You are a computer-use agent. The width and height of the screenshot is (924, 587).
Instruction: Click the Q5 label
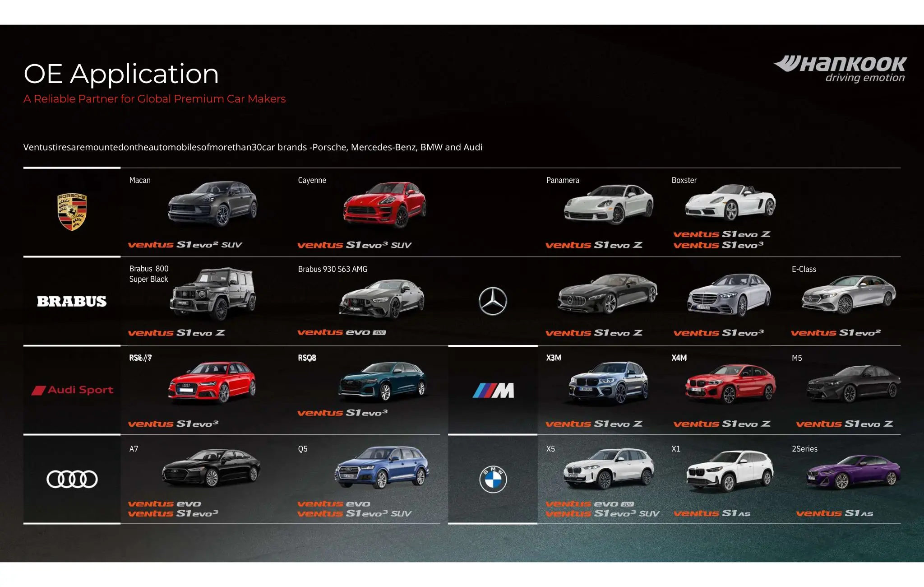point(303,449)
